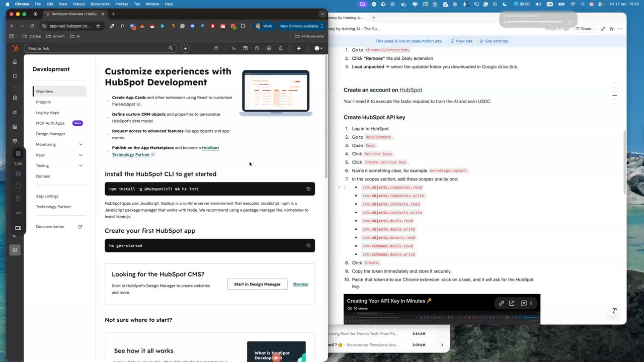Open the Chrome tab search dropdown arrow

323,14
